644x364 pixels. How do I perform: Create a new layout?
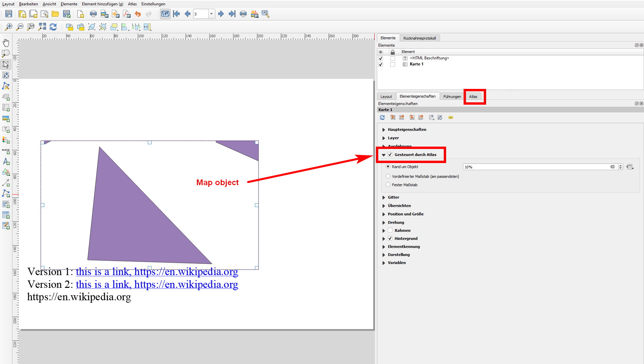[x=22, y=14]
